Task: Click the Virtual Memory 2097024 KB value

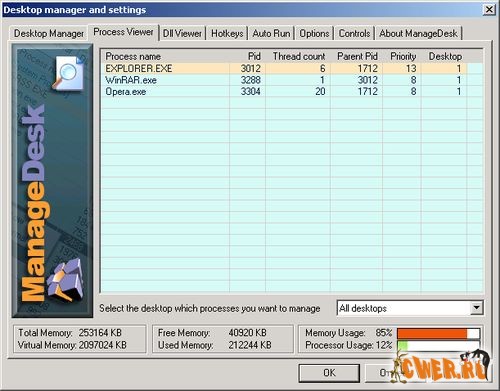Action: tap(103, 345)
